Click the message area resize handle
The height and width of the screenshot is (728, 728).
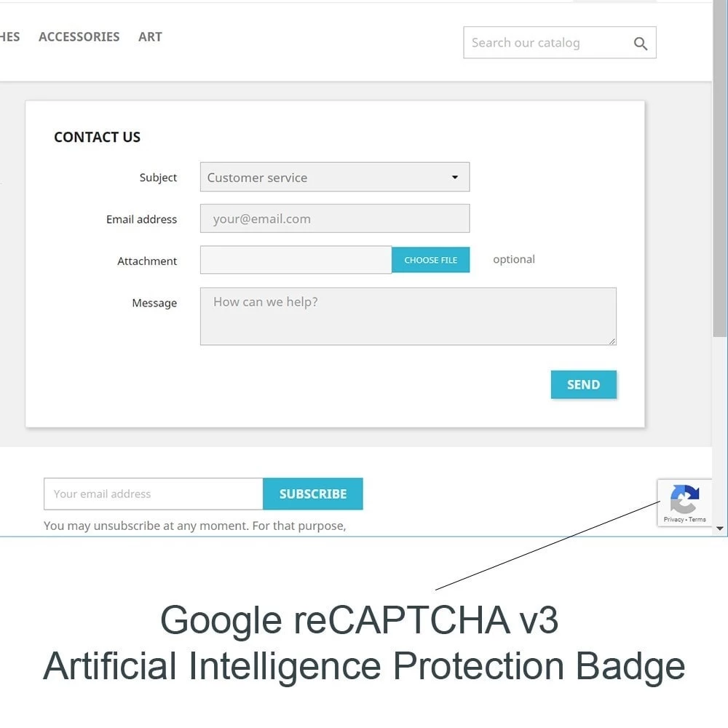612,341
